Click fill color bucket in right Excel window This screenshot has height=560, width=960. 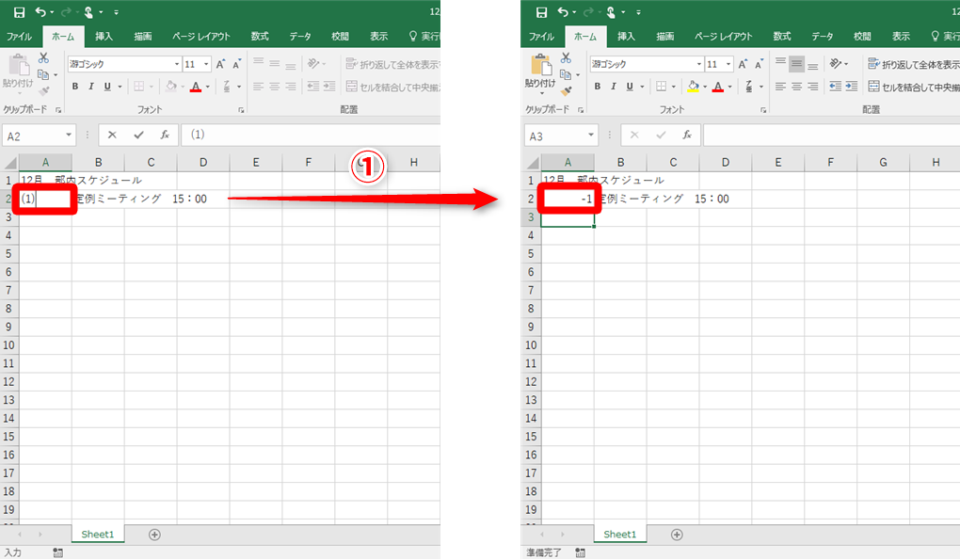693,87
